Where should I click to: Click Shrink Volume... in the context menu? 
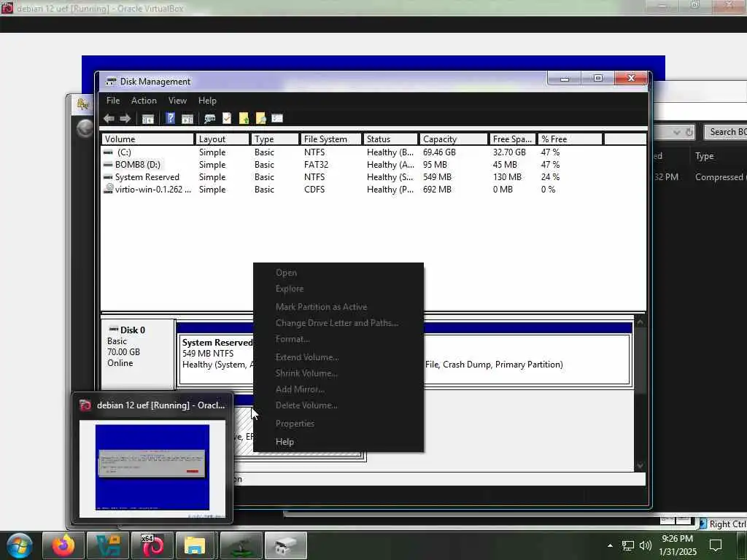coord(306,373)
